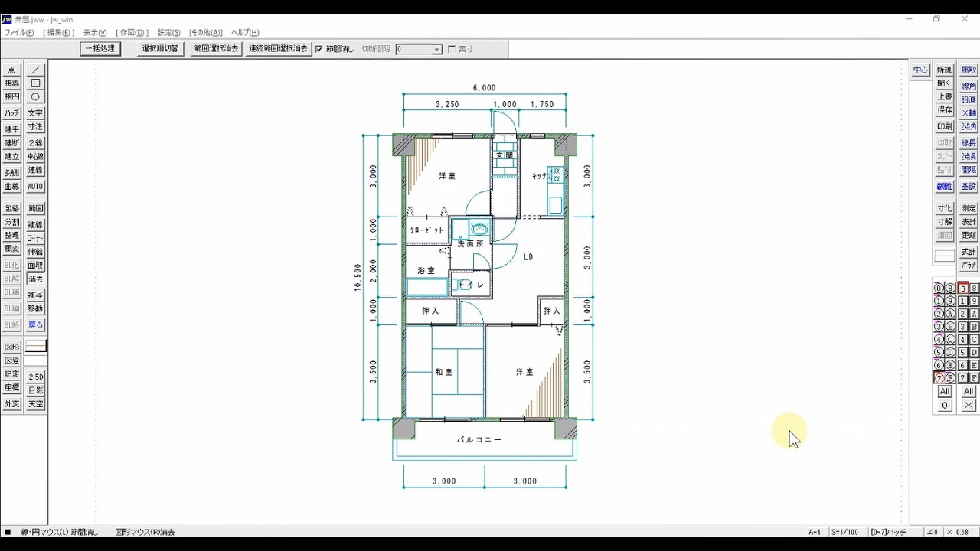The image size is (980, 551).
Task: Open the 作図 menu
Action: point(132,33)
